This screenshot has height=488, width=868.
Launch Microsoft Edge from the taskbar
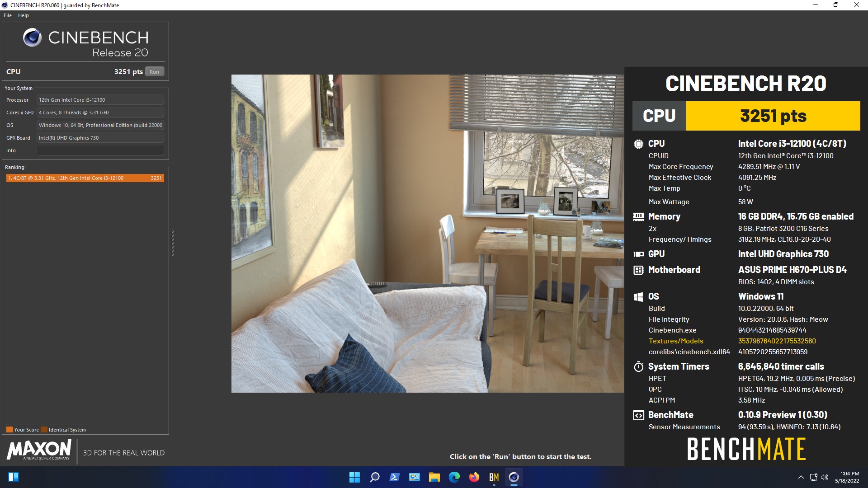[x=454, y=477]
